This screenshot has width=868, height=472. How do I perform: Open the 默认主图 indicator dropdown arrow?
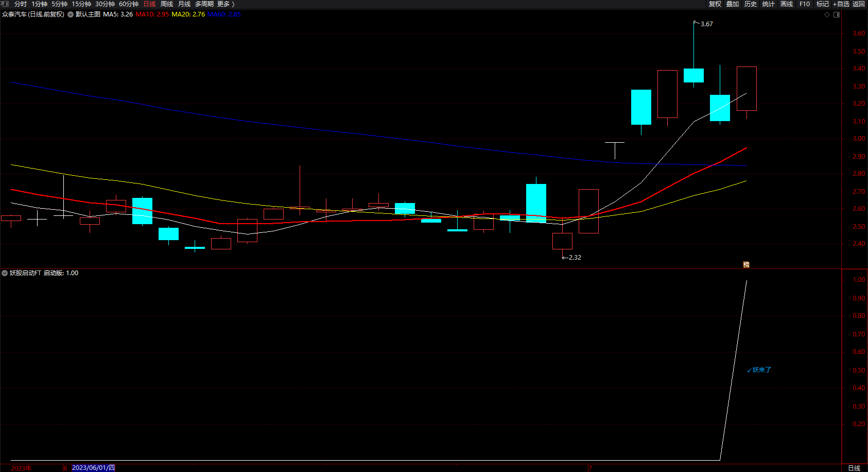[x=71, y=14]
